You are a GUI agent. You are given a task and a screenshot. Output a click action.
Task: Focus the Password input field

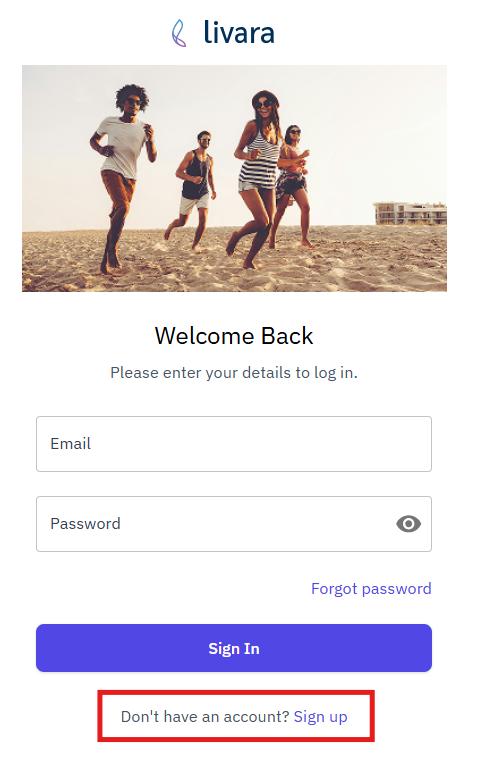[x=234, y=524]
